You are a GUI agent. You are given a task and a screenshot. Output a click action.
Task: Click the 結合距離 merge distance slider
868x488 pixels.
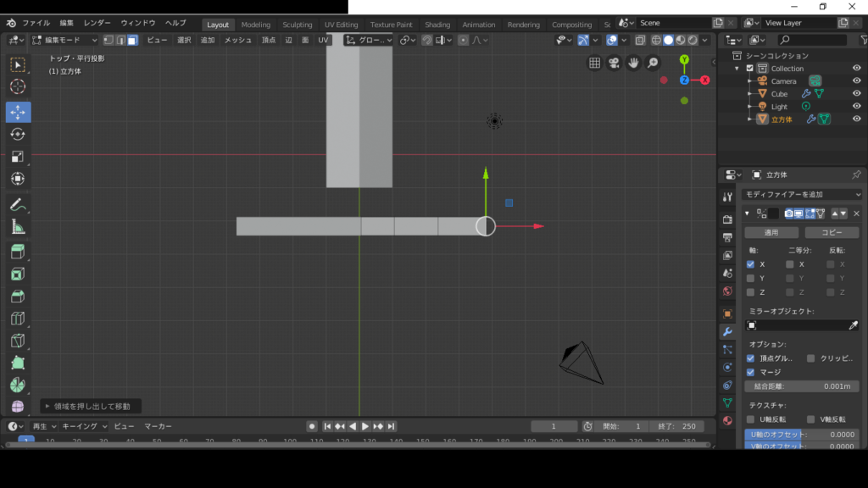pos(802,385)
